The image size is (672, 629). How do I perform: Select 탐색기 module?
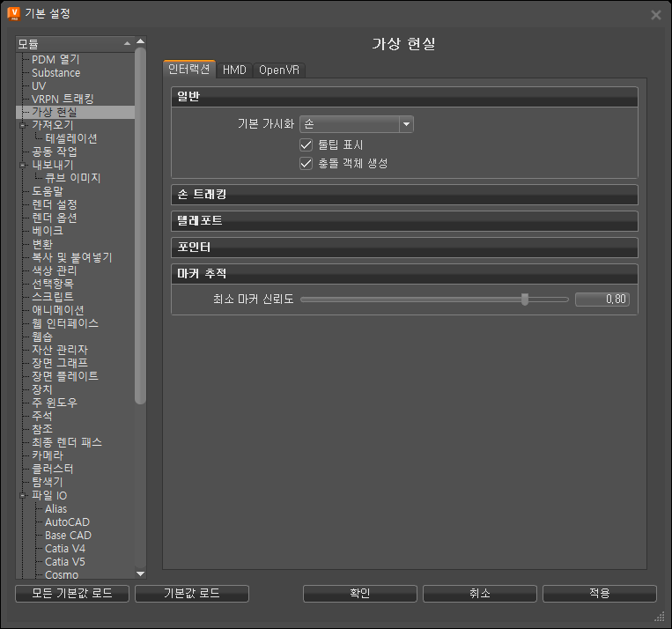point(48,483)
